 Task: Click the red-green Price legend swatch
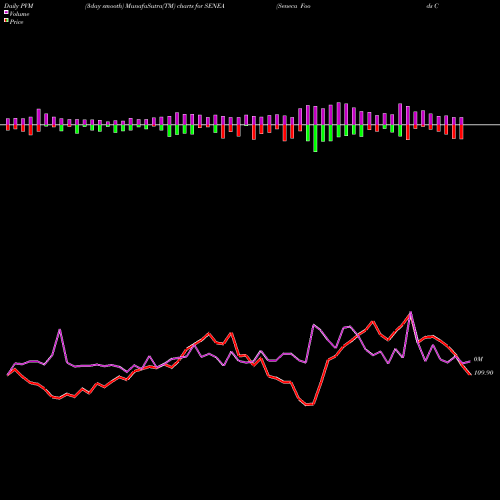tap(6, 21)
